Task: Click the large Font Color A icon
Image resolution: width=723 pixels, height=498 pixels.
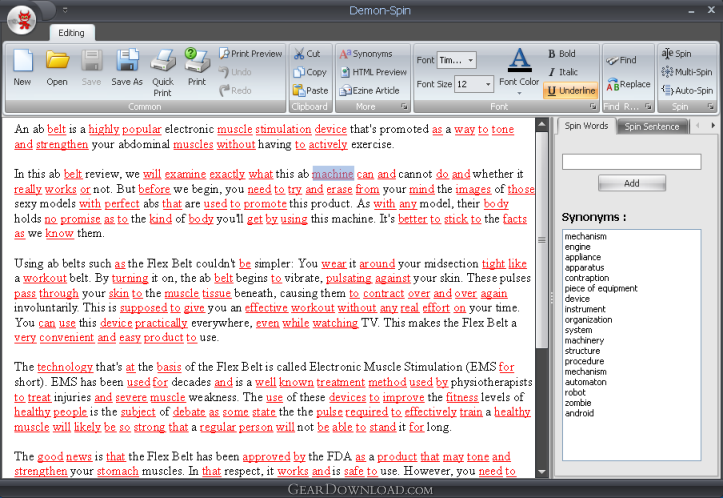Action: (520, 60)
